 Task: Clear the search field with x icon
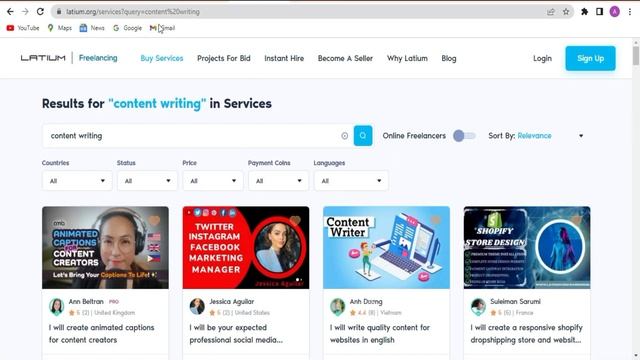click(x=344, y=136)
